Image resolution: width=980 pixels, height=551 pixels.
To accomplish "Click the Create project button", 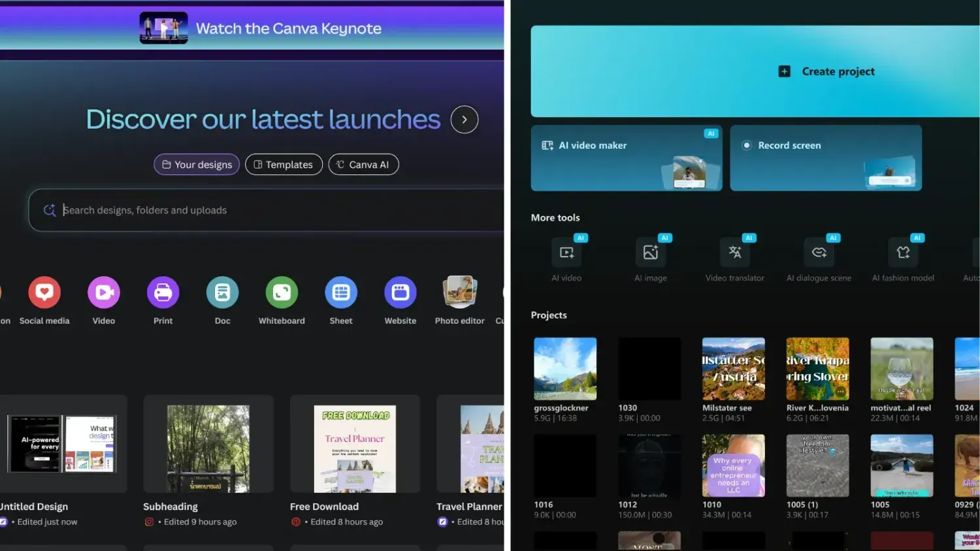I will click(x=826, y=71).
